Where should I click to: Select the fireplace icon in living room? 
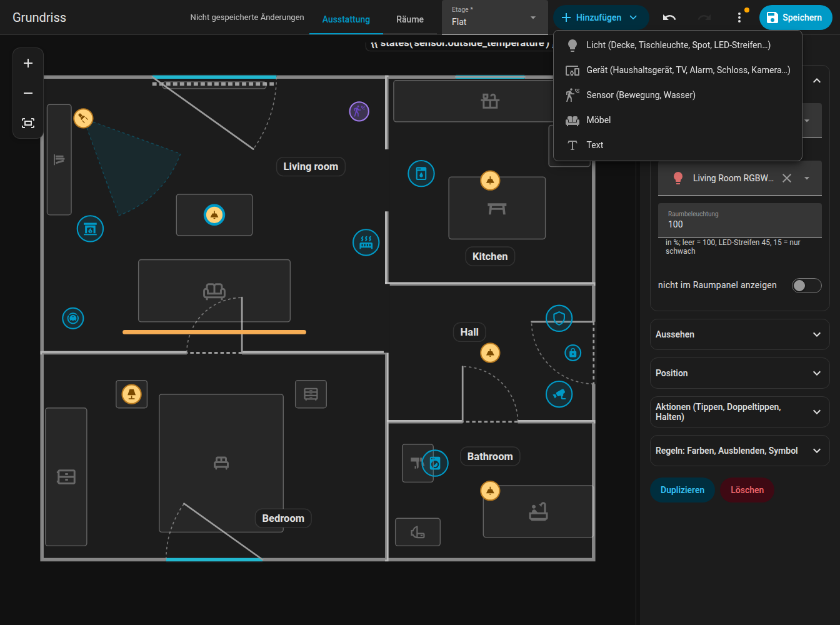pyautogui.click(x=90, y=229)
